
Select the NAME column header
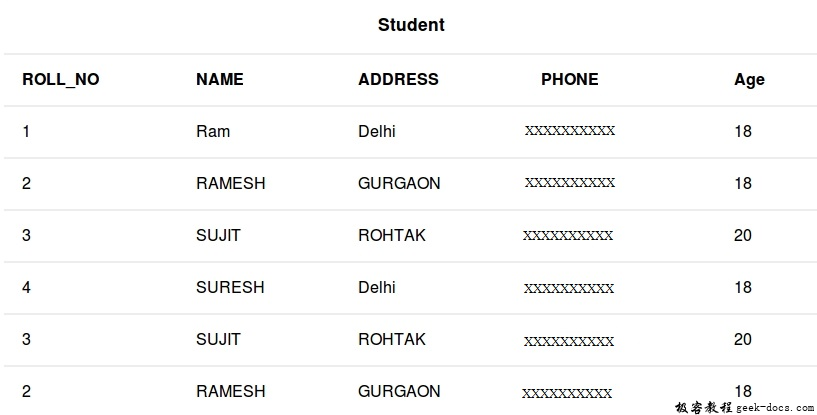(219, 79)
